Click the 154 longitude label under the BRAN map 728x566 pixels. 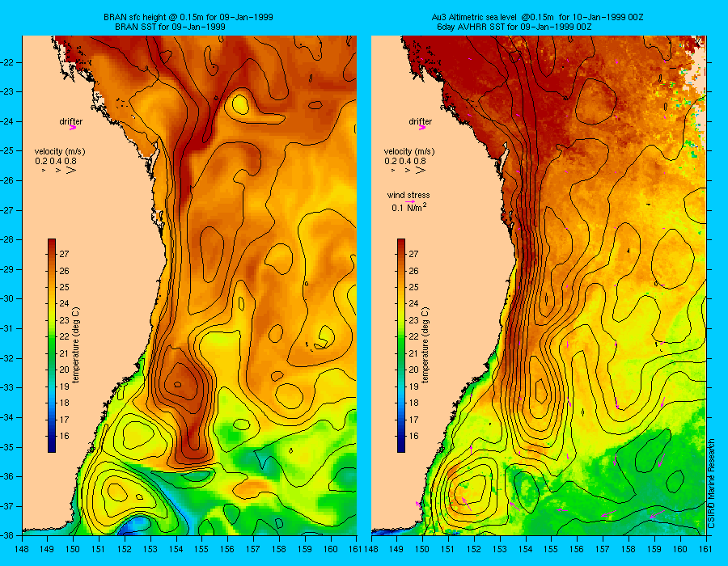click(x=176, y=549)
